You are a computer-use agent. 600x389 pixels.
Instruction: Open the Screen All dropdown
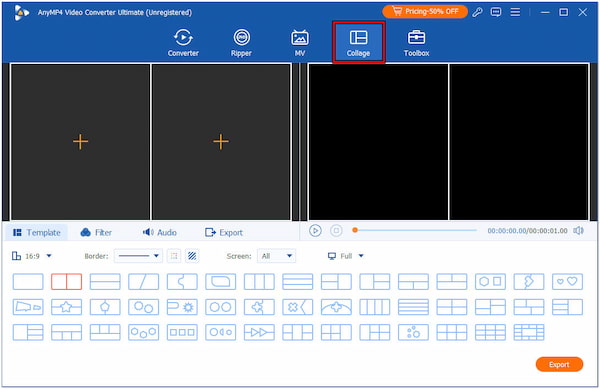pos(277,256)
